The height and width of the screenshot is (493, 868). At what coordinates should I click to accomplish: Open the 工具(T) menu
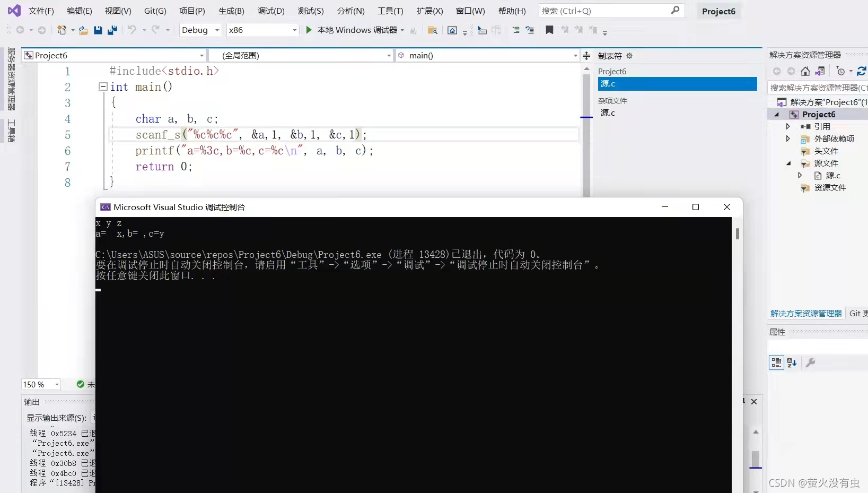click(x=390, y=11)
